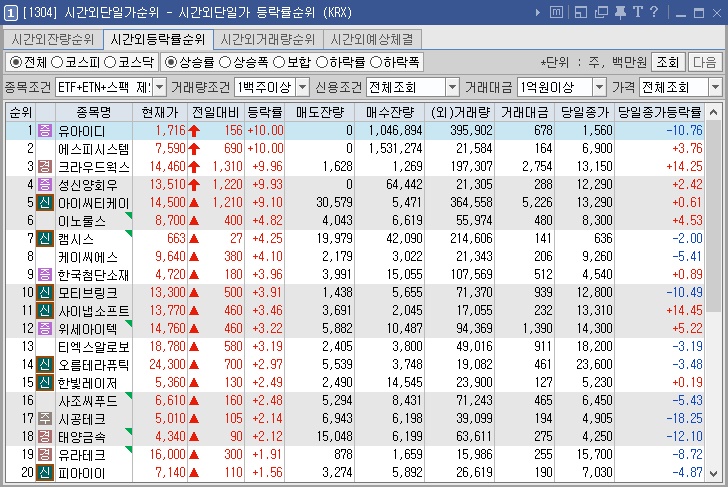Click the 증 badge beside 위세아이텍
The width and height of the screenshot is (728, 487).
click(45, 329)
